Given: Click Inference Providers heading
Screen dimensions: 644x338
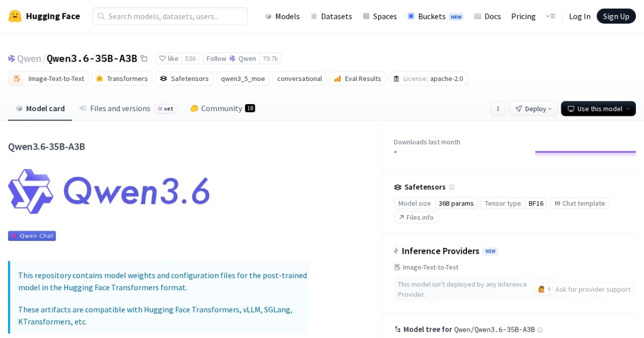Looking at the screenshot, I should click(441, 251).
